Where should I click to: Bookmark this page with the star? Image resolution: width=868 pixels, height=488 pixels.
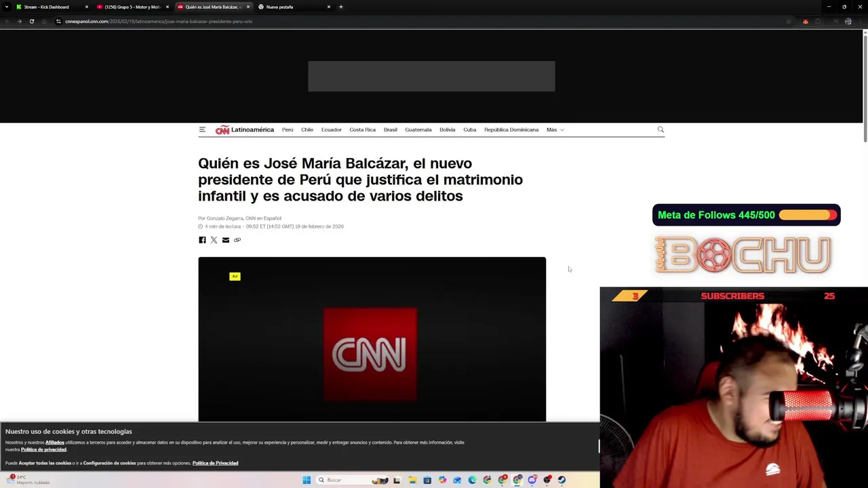tap(788, 21)
